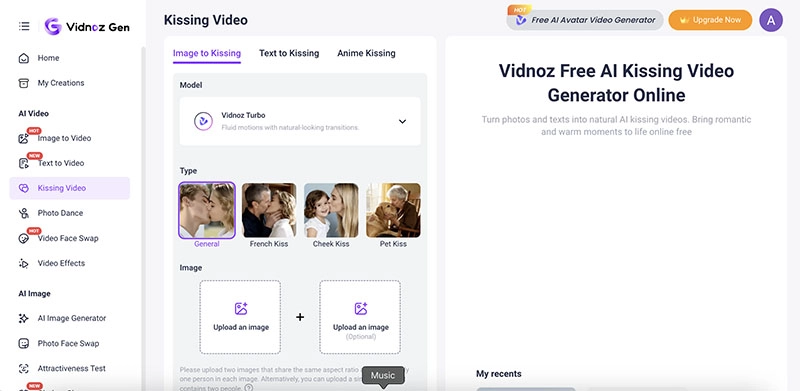Open Image to Video tool
Viewport: 800px width, 391px height.
[64, 138]
